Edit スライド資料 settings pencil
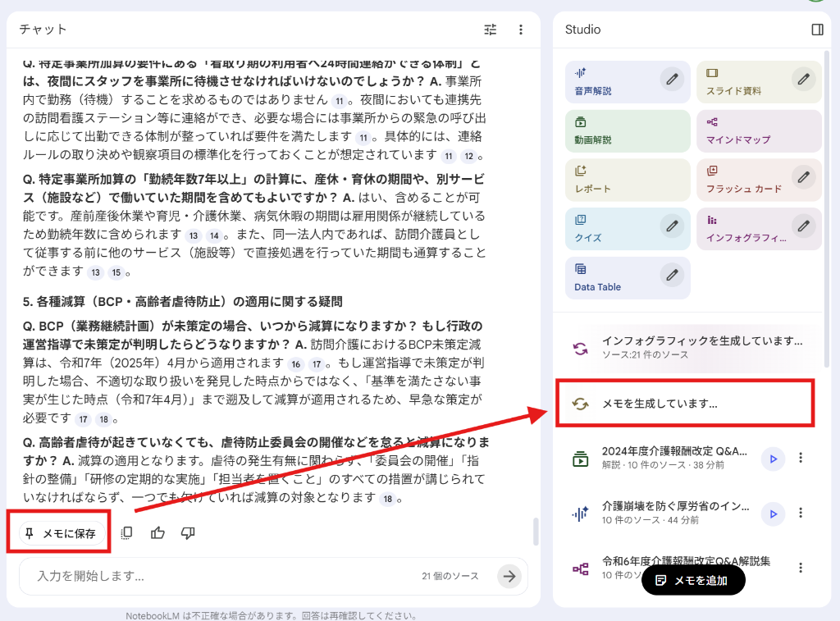This screenshot has width=840, height=621. (804, 80)
